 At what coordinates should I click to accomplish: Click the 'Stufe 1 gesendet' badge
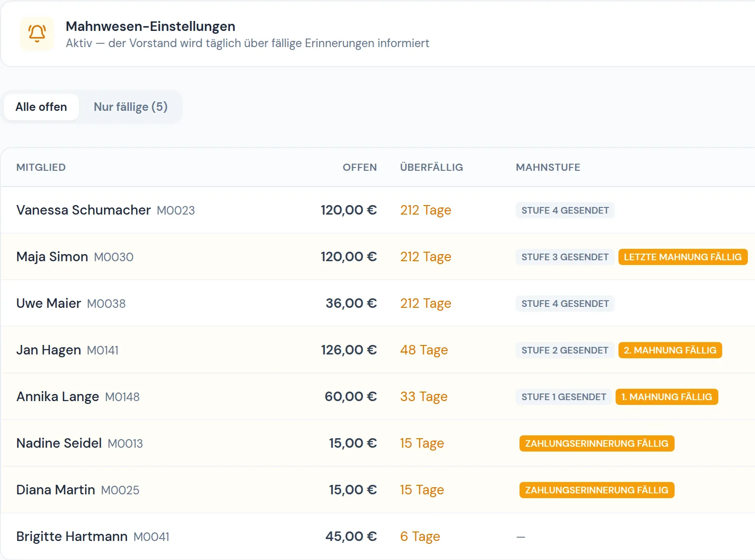(564, 397)
